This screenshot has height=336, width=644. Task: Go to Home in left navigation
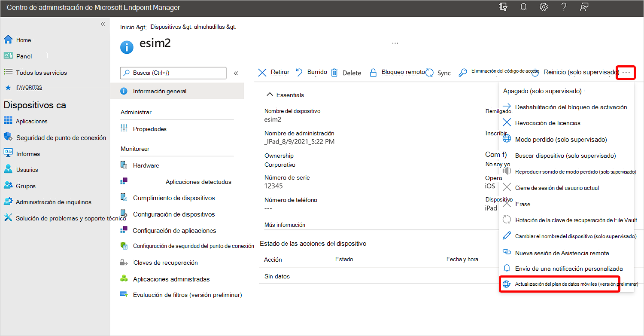point(24,40)
